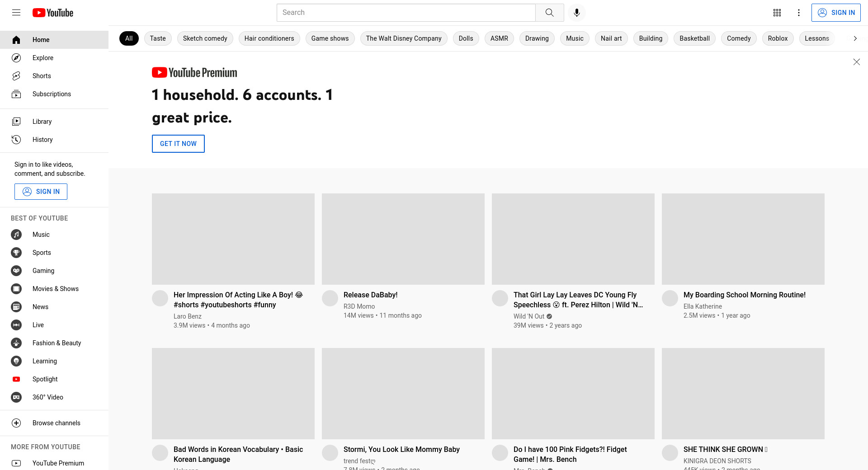Open 'SHE THINK SHE GROWN' video thumbnail
Image resolution: width=868 pixels, height=470 pixels.
(743, 394)
